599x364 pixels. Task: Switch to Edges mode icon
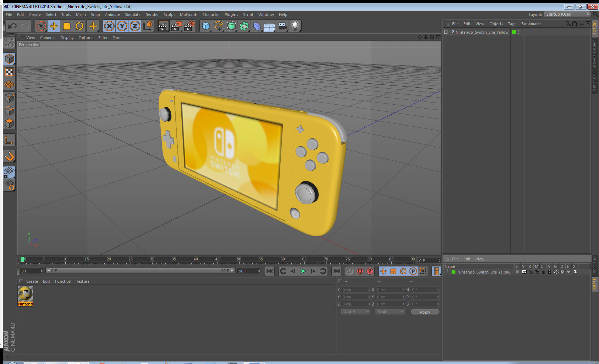[9, 110]
